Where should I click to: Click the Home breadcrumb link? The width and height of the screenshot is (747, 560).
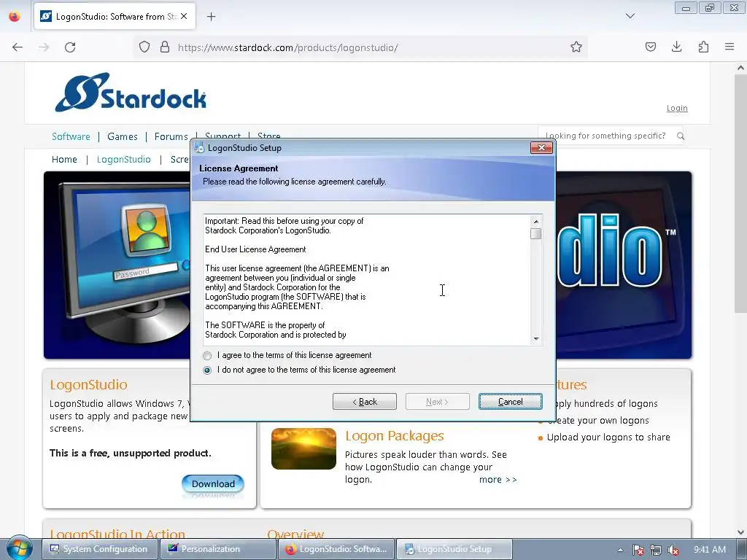point(64,160)
